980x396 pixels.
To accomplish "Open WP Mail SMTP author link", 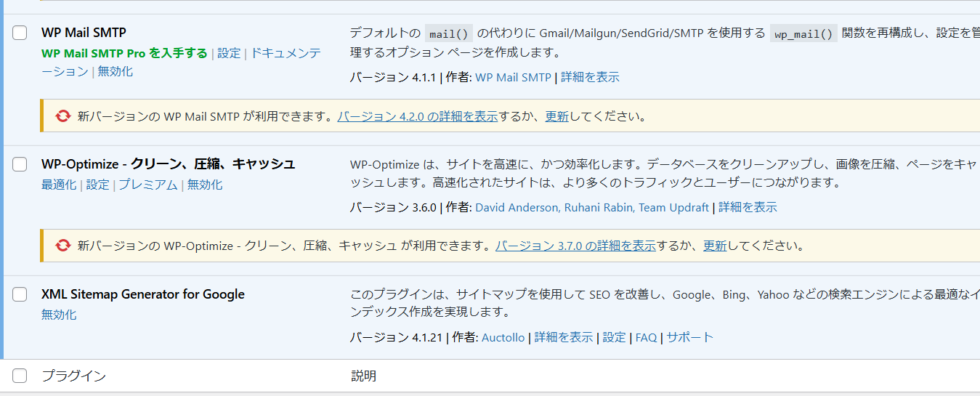I will point(513,77).
